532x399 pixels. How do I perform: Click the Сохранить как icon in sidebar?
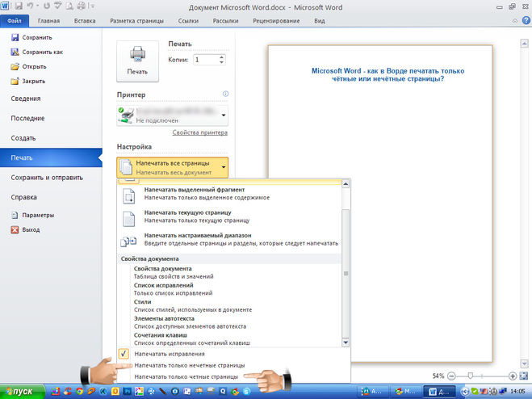tap(15, 52)
